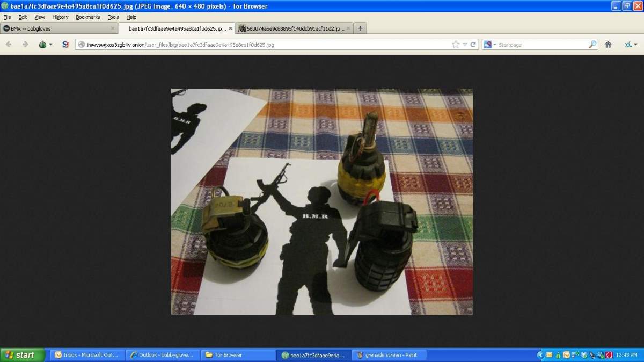This screenshot has width=644, height=362.
Task: Click the search magnifier icon in Startpage box
Action: [592, 45]
